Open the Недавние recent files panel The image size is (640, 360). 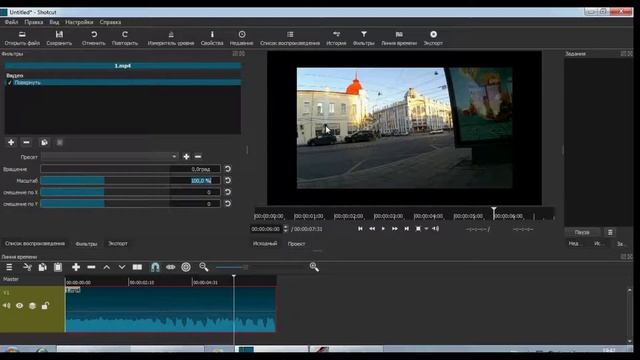241,38
